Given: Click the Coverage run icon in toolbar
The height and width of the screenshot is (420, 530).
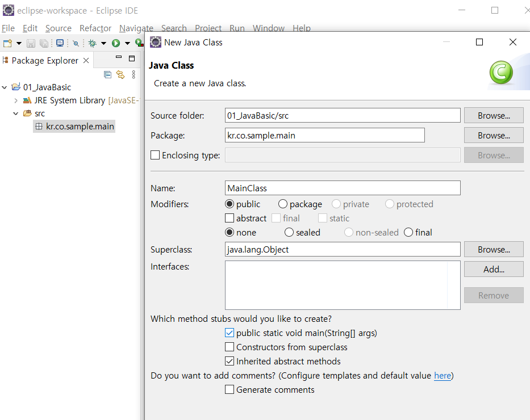Looking at the screenshot, I should [139, 43].
